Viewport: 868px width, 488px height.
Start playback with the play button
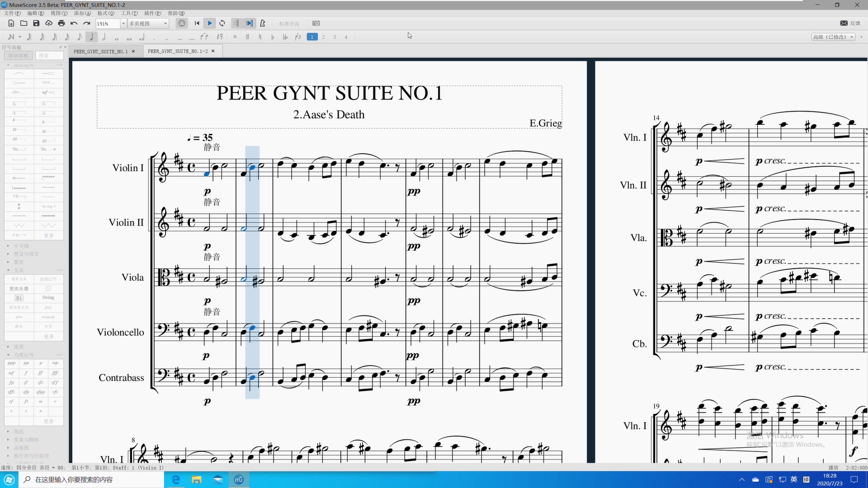point(210,23)
